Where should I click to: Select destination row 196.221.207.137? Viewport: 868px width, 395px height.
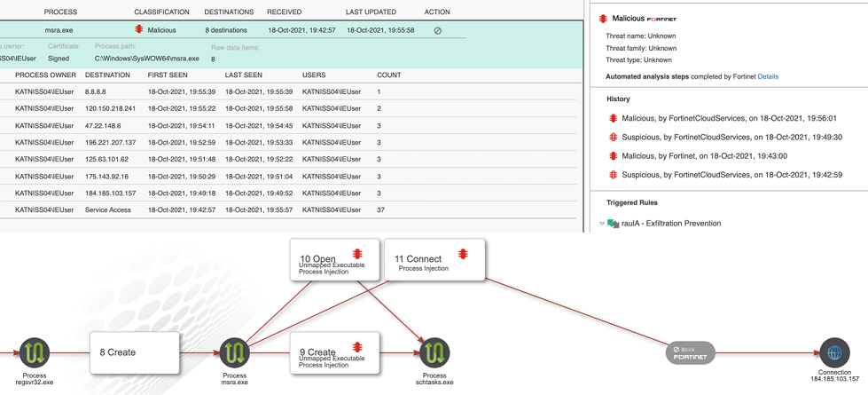pyautogui.click(x=289, y=142)
